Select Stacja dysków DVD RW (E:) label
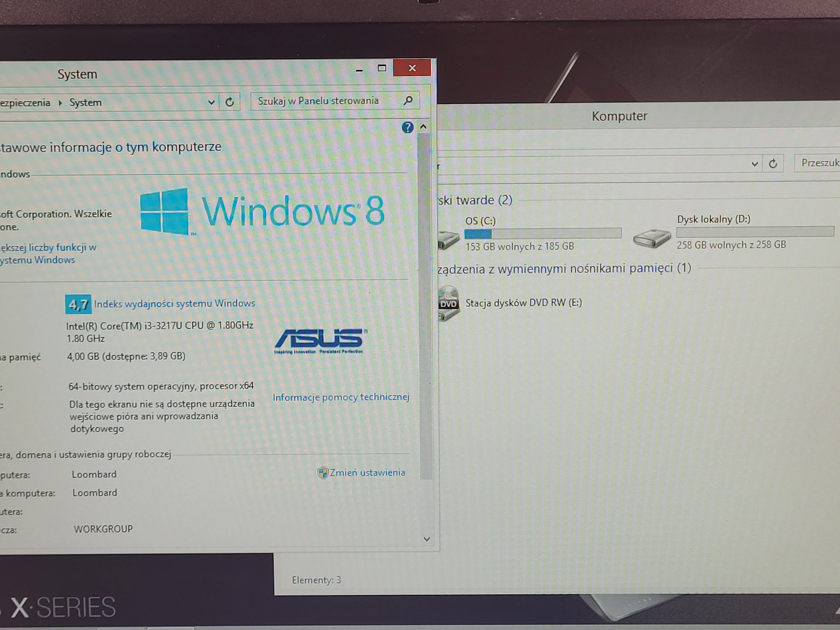Screen dimensions: 840x630 point(524,303)
